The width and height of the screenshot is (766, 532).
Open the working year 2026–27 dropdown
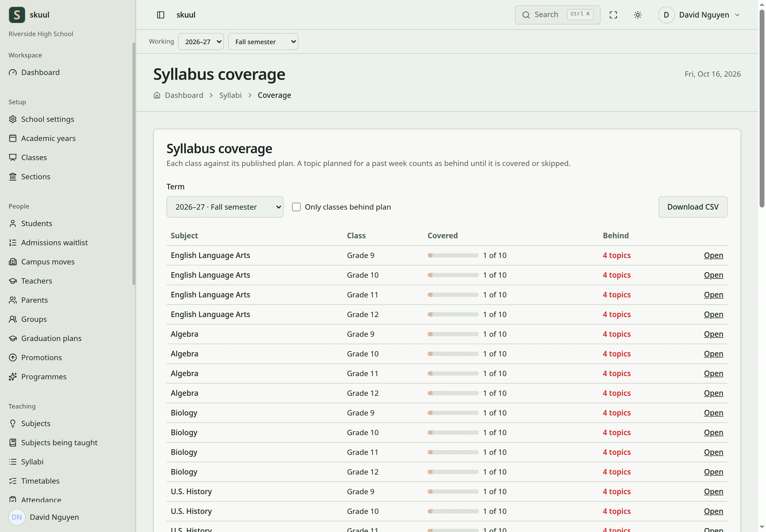point(201,42)
